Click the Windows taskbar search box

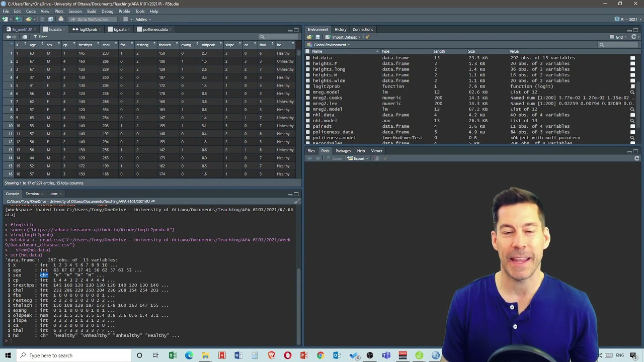point(74,355)
